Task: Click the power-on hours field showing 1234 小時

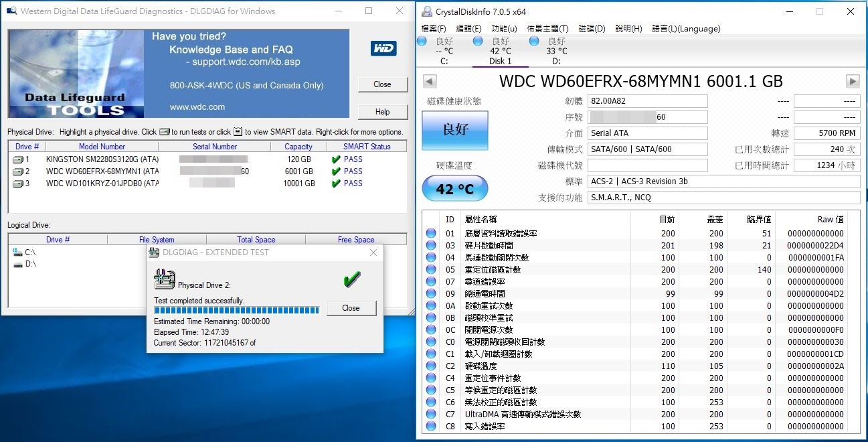Action: pos(827,165)
